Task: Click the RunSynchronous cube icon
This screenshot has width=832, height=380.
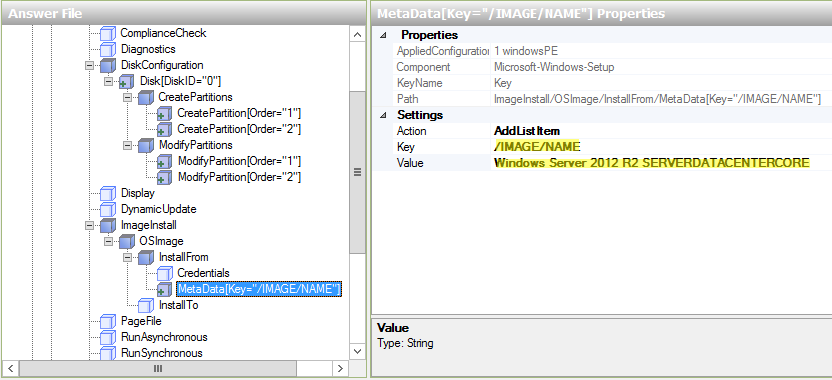Action: click(108, 353)
